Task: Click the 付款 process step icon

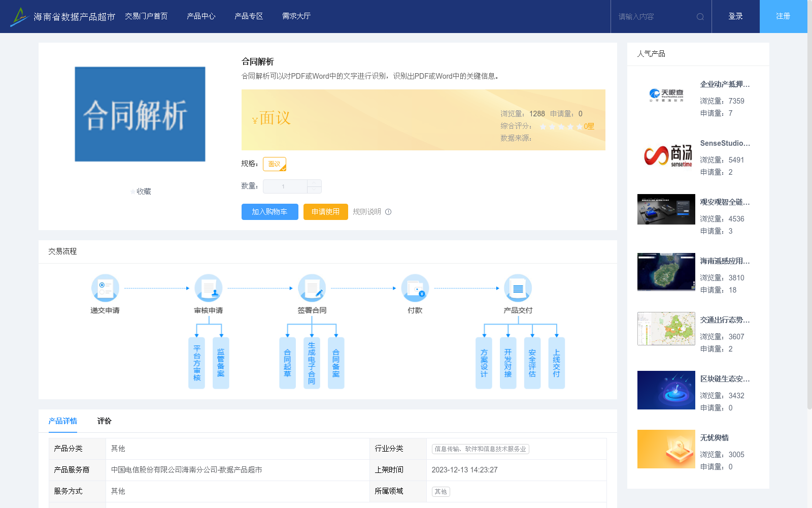Action: (x=415, y=288)
